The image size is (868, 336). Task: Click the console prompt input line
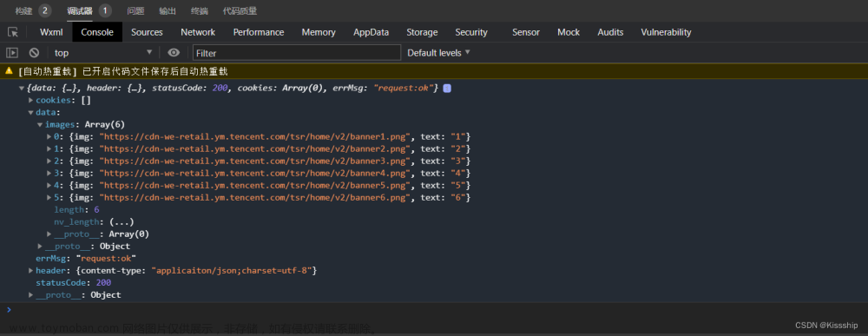pos(434,309)
